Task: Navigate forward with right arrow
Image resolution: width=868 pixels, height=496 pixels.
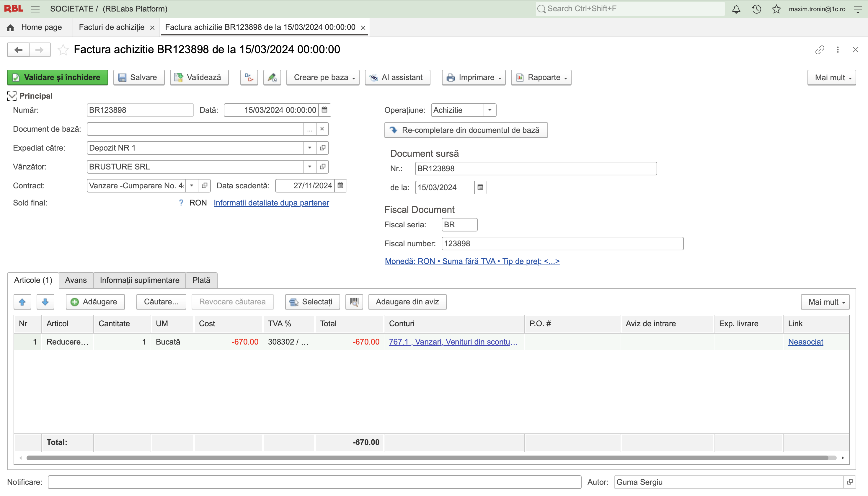Action: point(40,50)
